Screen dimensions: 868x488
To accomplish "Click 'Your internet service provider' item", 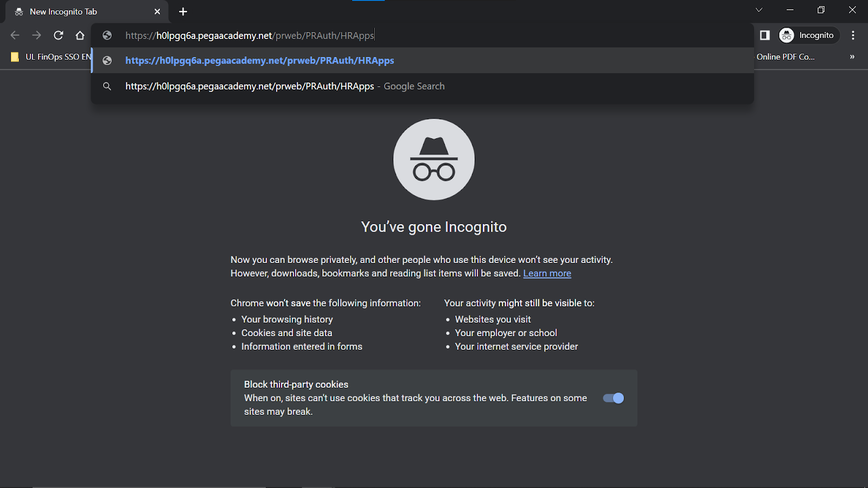I will click(516, 346).
